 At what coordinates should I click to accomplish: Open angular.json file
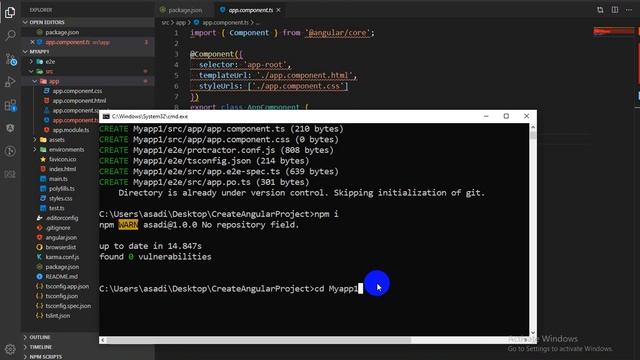click(x=61, y=238)
